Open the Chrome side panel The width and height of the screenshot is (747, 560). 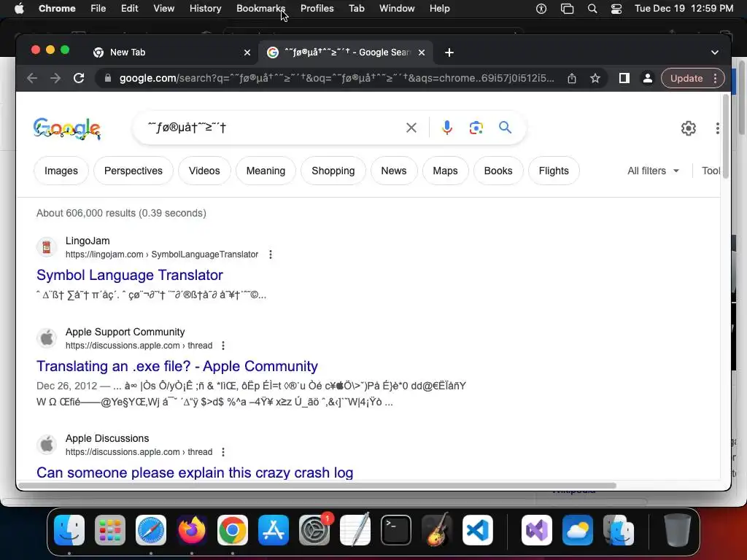coord(624,78)
